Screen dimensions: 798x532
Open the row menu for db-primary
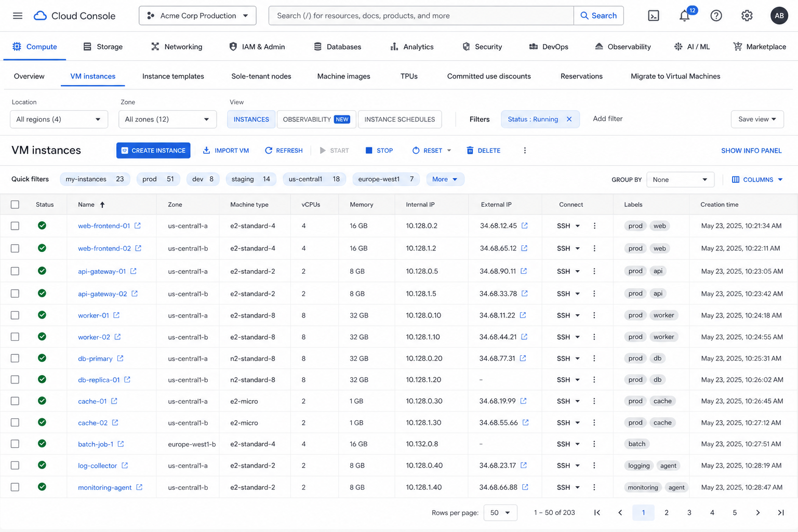coord(594,358)
